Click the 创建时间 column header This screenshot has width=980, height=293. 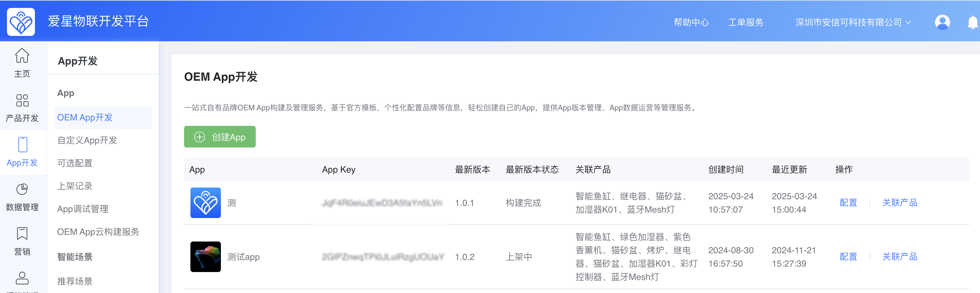tap(725, 170)
